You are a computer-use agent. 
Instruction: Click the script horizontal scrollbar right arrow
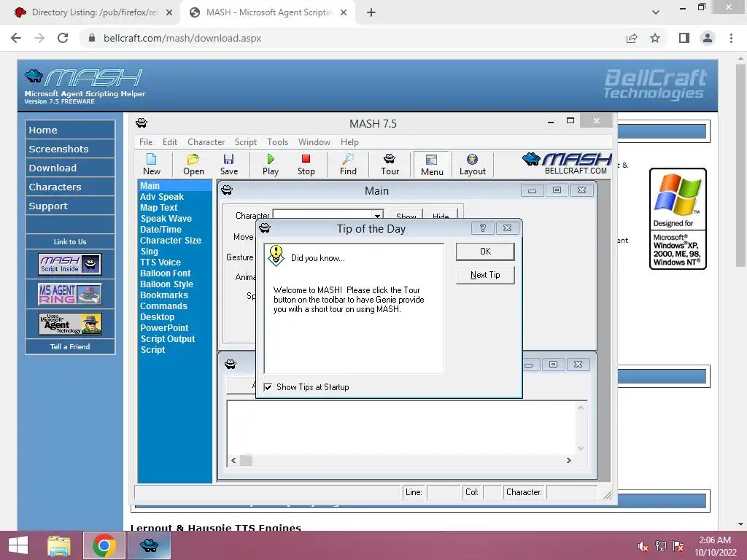point(568,461)
